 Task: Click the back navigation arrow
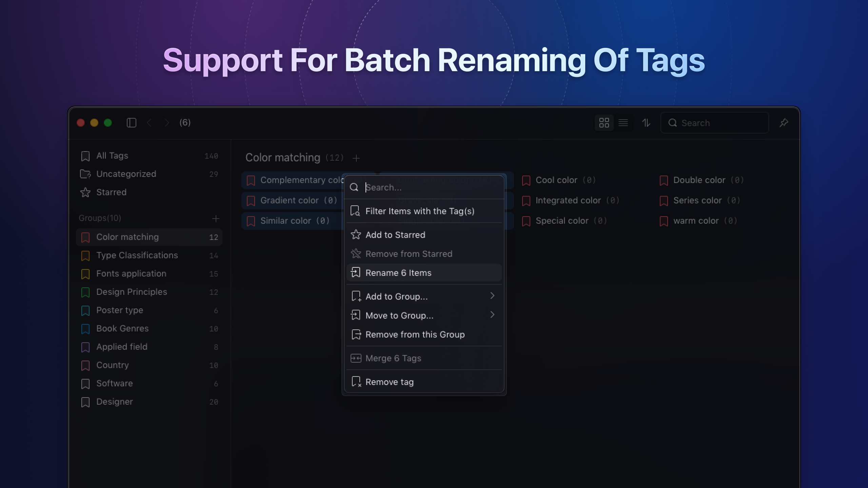[150, 123]
